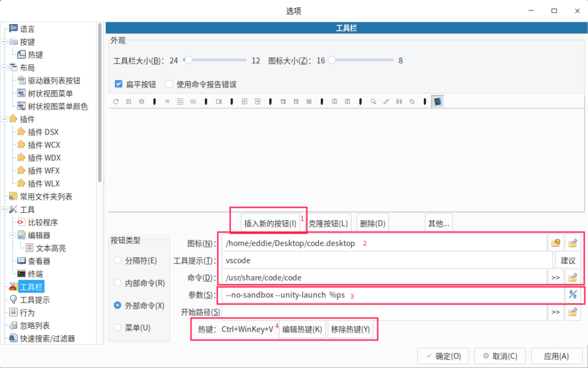Collapse the 工具 section in the sidebar

(6, 209)
